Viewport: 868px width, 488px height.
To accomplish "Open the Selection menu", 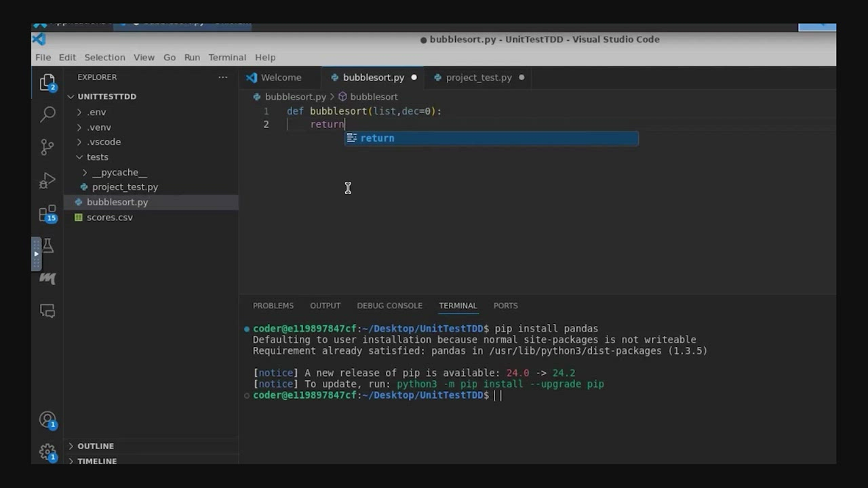I will (104, 58).
